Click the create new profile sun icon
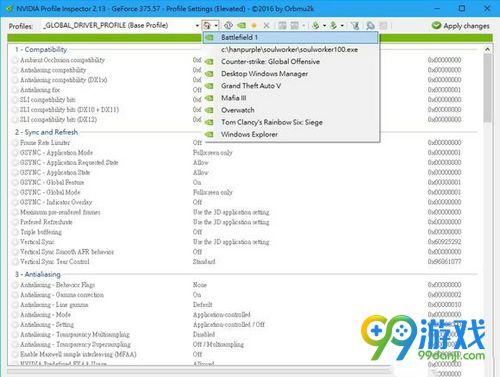The image size is (500, 377). click(254, 25)
